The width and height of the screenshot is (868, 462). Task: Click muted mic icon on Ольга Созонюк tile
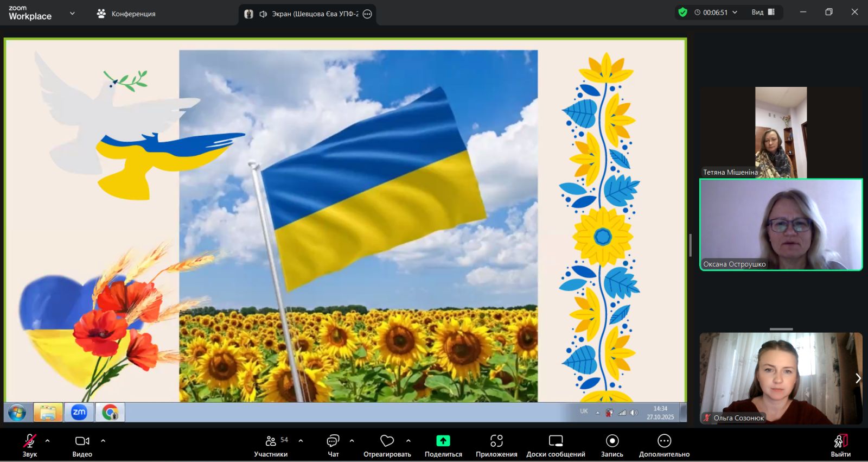pyautogui.click(x=707, y=417)
